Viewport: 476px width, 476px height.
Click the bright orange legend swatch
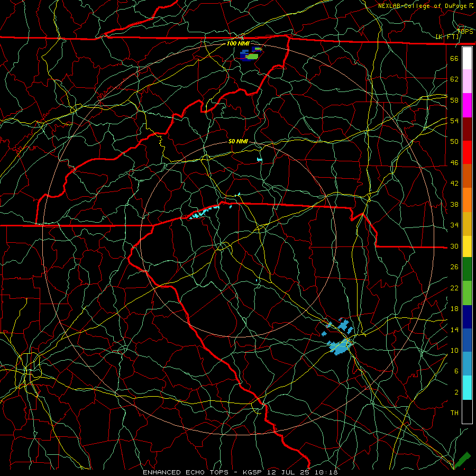pyautogui.click(x=467, y=200)
